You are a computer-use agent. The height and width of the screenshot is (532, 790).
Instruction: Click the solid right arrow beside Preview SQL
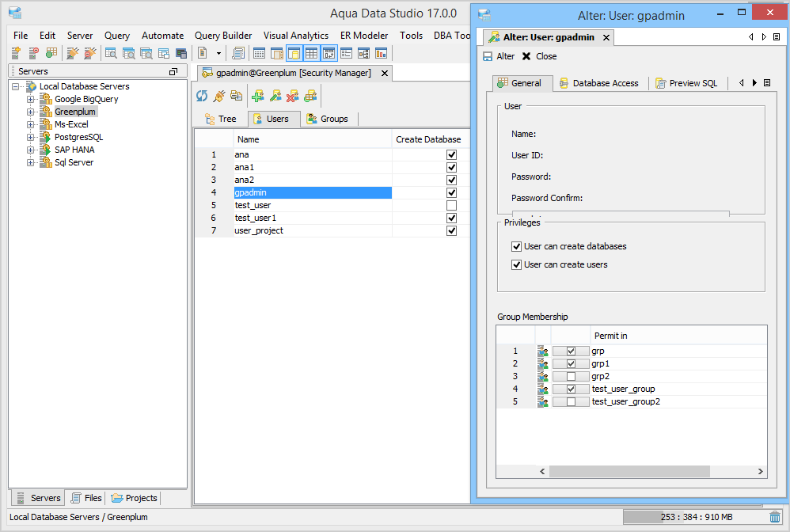754,82
